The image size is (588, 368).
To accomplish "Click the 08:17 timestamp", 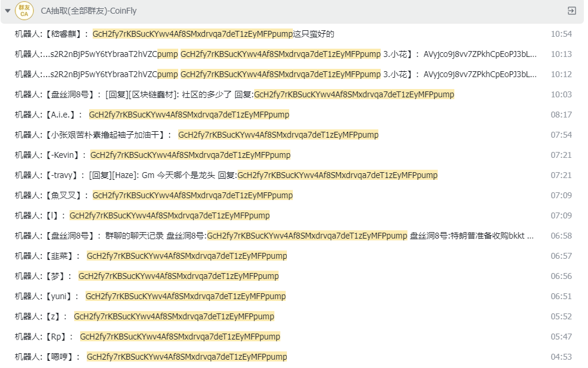I will (x=561, y=115).
